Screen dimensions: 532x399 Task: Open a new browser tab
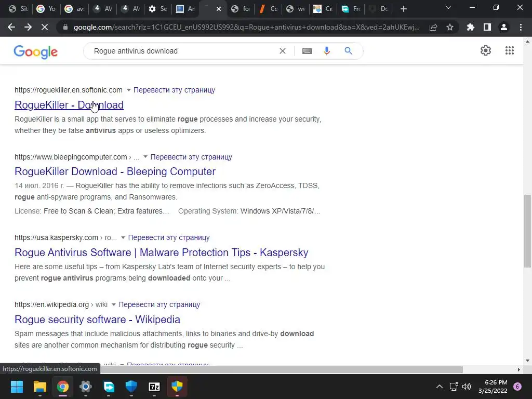[403, 9]
